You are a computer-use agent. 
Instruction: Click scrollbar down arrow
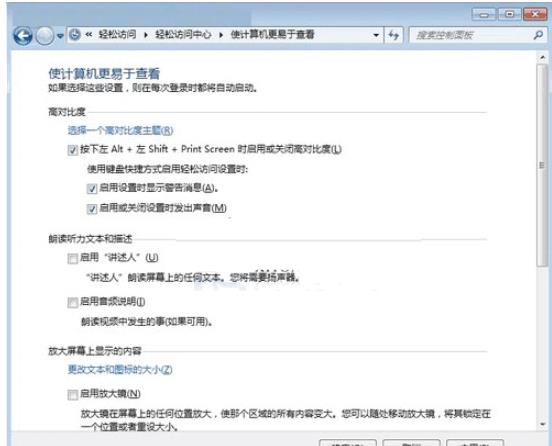click(x=542, y=425)
